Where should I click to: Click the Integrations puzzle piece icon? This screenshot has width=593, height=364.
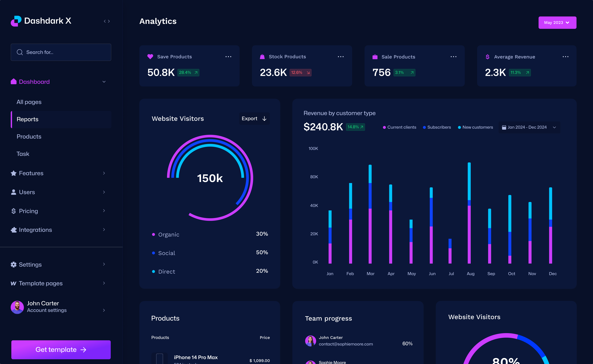tap(14, 230)
